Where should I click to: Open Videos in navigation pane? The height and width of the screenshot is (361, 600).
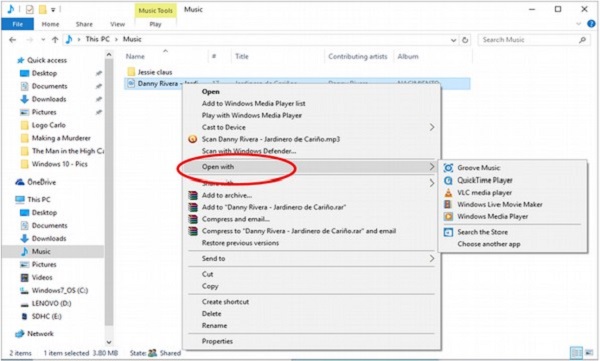tap(42, 278)
